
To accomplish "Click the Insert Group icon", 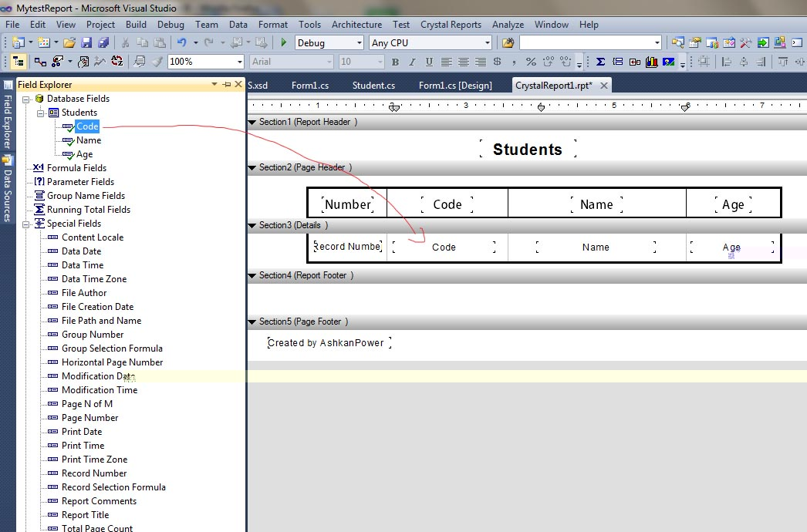I will click(618, 62).
